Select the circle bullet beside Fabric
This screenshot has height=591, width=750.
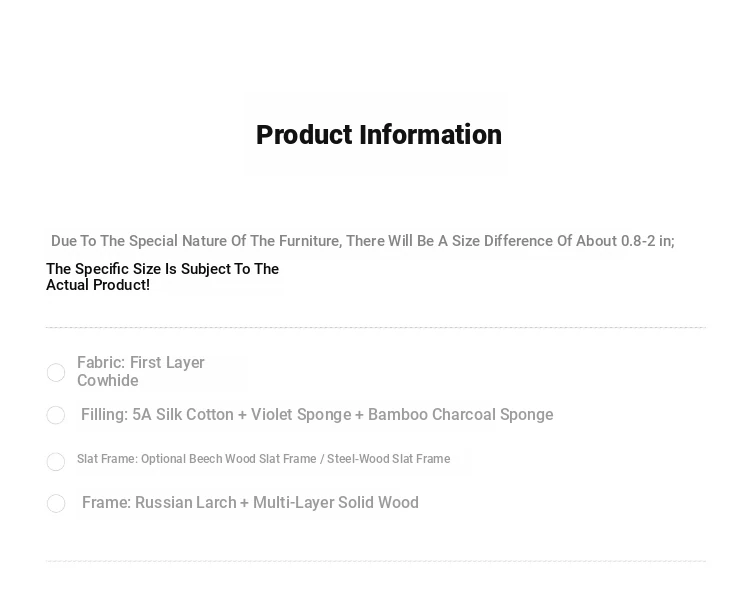[56, 373]
